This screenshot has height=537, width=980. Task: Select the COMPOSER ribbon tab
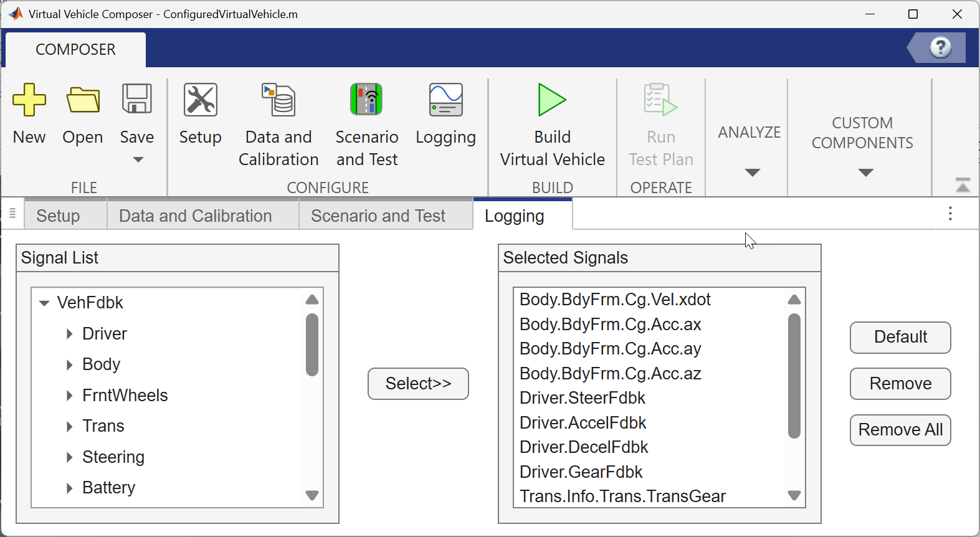pyautogui.click(x=75, y=49)
